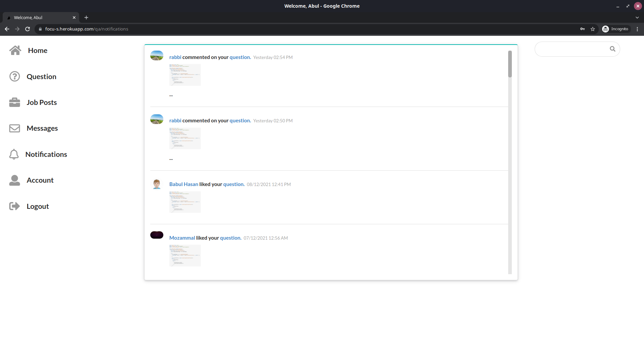Open rabbi's profile link
The height and width of the screenshot is (362, 644).
coord(175,57)
